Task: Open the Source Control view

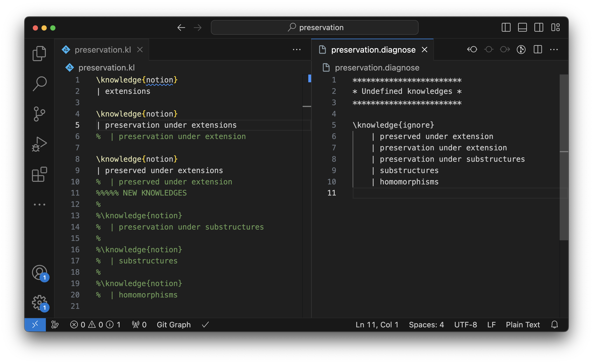Action: [x=39, y=114]
